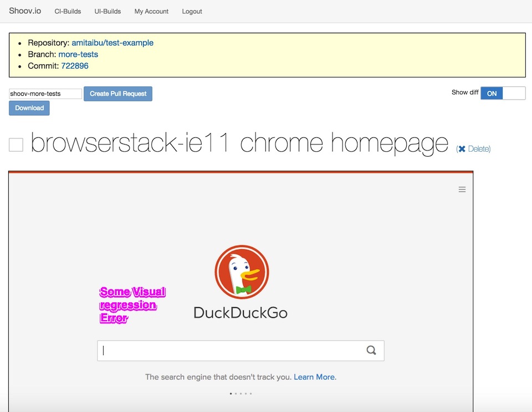Click the DuckDuckGo duck logo
Screen dimensions: 532x412
coord(242,272)
